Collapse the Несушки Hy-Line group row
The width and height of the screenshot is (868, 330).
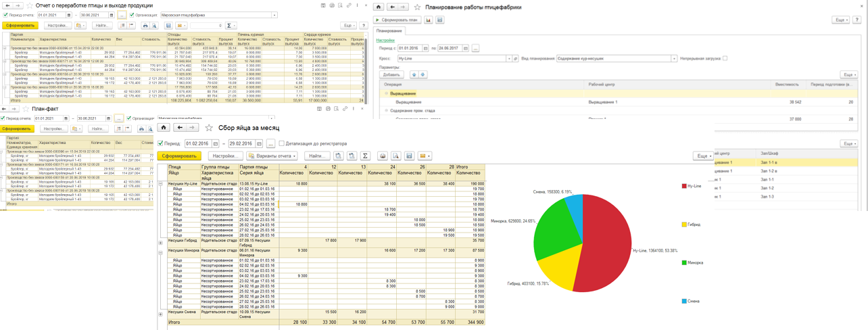[x=161, y=184]
